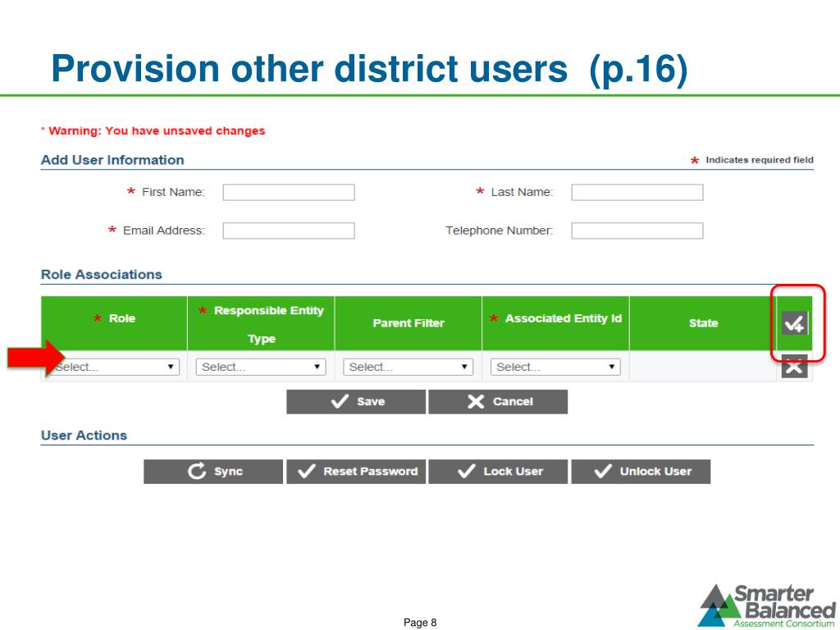Click the Lock User button

498,472
